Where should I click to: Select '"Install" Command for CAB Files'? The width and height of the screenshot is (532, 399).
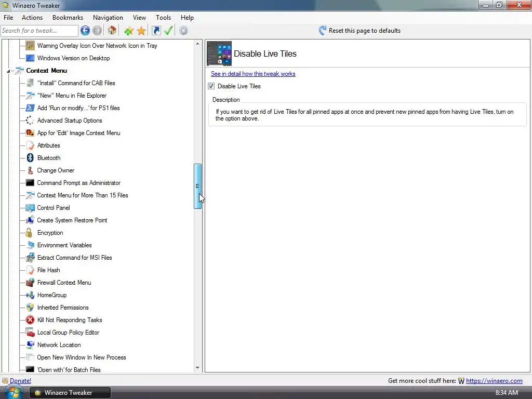point(76,83)
